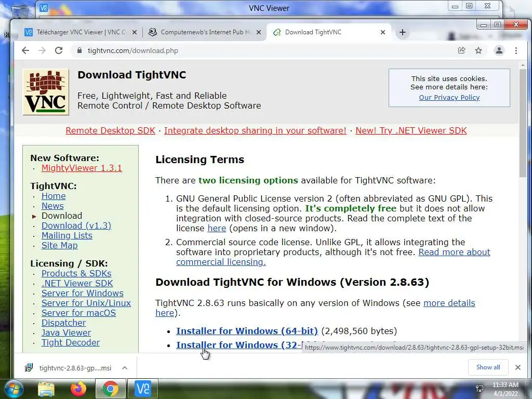Screen dimensions: 532x399
Task: Download Installer for Windows (64-bit)
Action: 247,331
